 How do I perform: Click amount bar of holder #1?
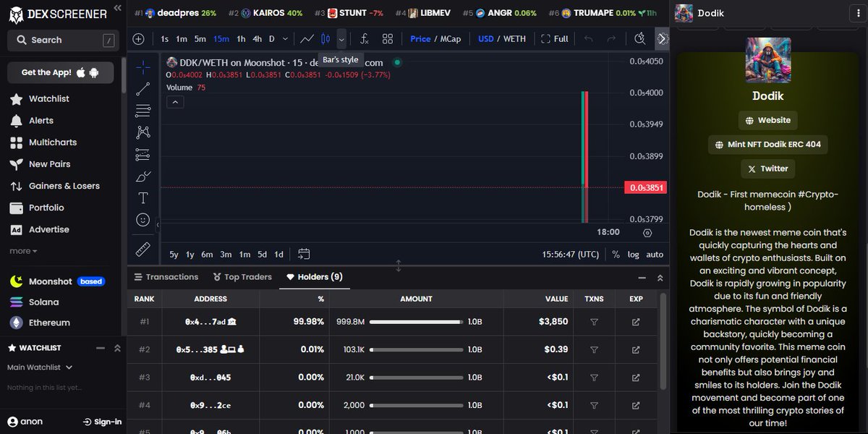417,321
